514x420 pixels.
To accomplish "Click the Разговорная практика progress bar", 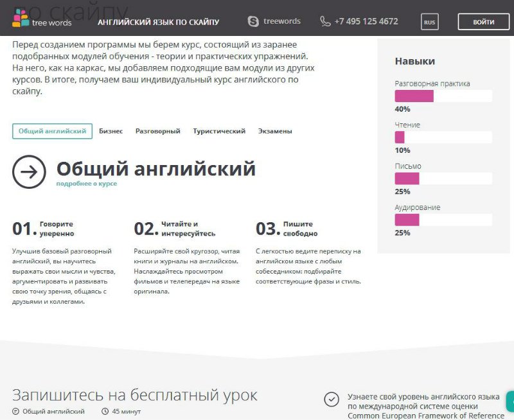I will point(443,96).
